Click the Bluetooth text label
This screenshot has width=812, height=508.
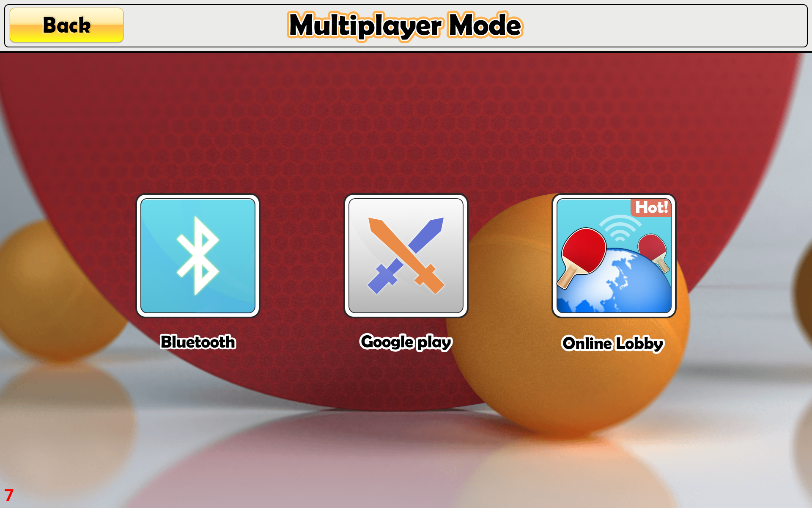click(x=198, y=342)
